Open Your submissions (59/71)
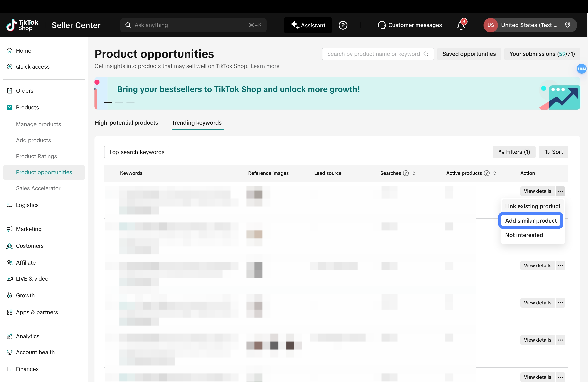 [x=542, y=54]
